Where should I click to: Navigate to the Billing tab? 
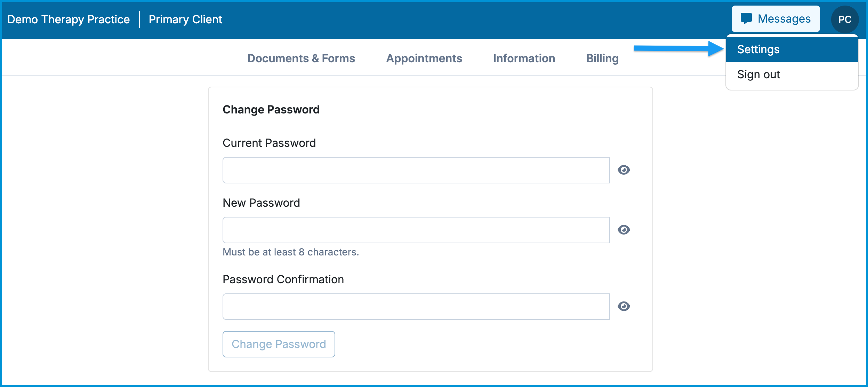(x=602, y=58)
